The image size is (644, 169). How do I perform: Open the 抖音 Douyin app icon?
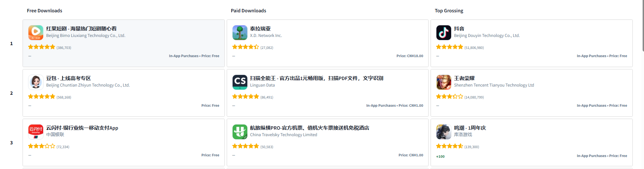[x=444, y=32]
